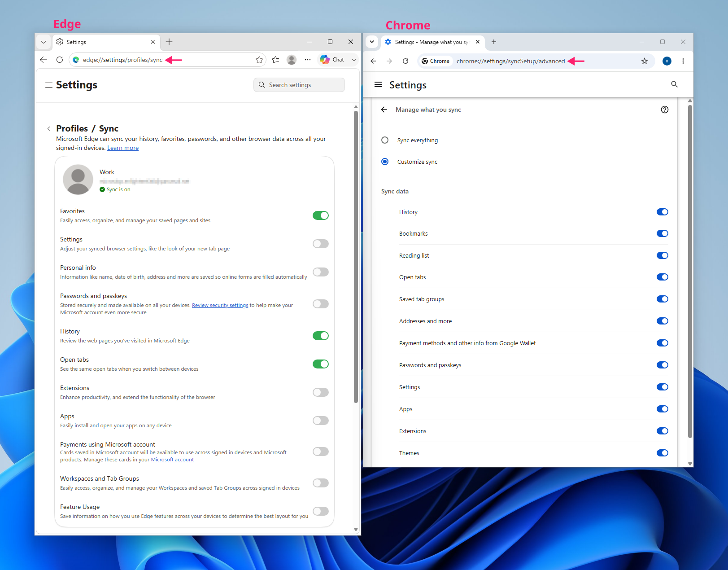Open Edge Settings hamburger menu
The image size is (728, 570).
pos(49,85)
